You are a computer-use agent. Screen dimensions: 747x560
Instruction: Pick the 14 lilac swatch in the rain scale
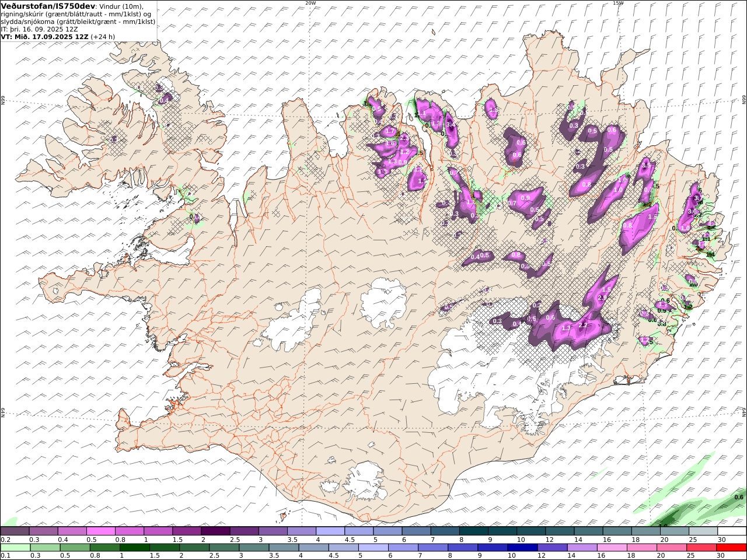click(x=581, y=548)
